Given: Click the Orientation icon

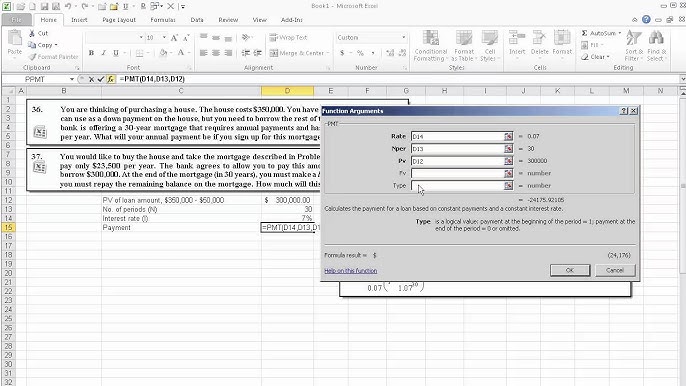Looking at the screenshot, I should click(x=246, y=38).
